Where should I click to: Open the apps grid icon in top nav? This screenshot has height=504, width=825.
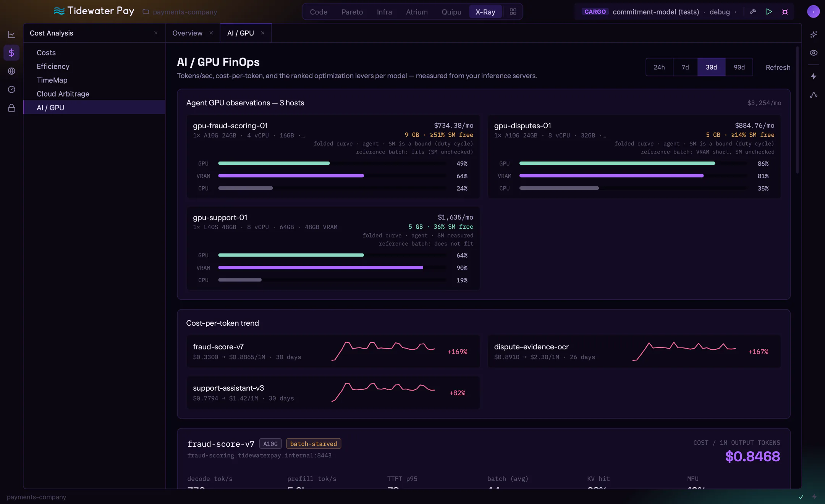(513, 12)
